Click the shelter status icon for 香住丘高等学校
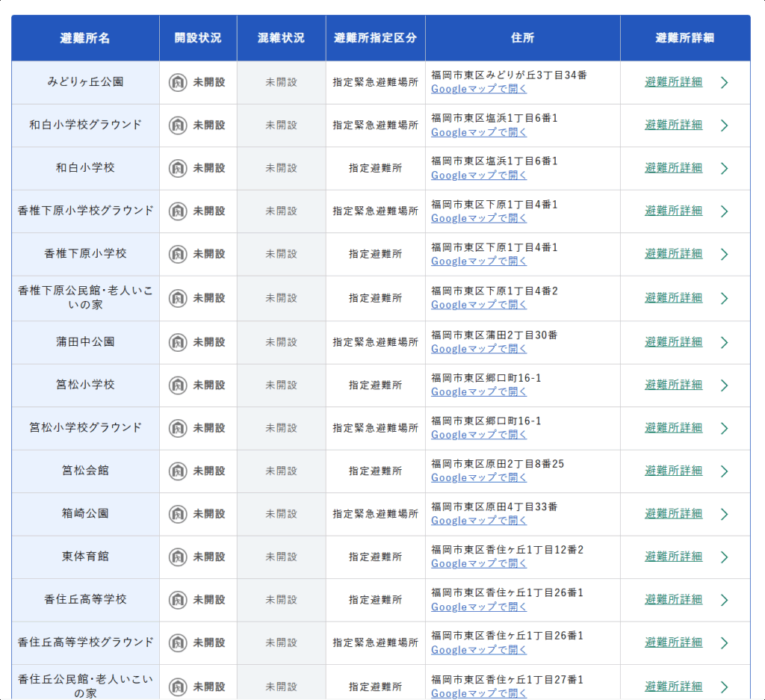 pyautogui.click(x=178, y=600)
